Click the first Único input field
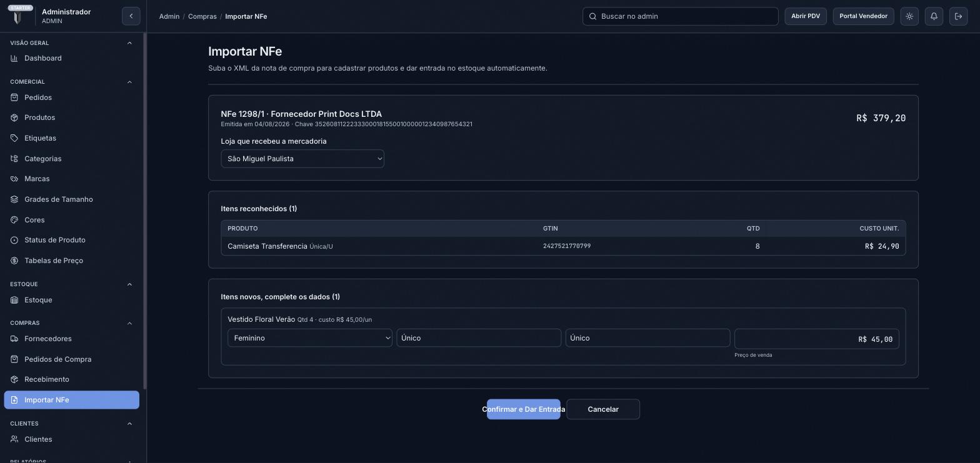Screen dimensions: 980x463 tap(479, 338)
